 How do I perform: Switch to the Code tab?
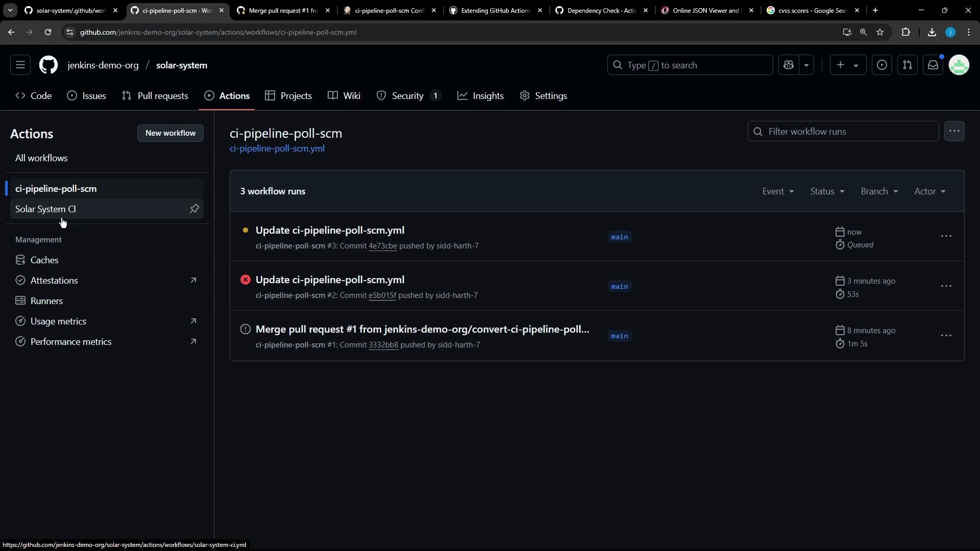[34, 96]
